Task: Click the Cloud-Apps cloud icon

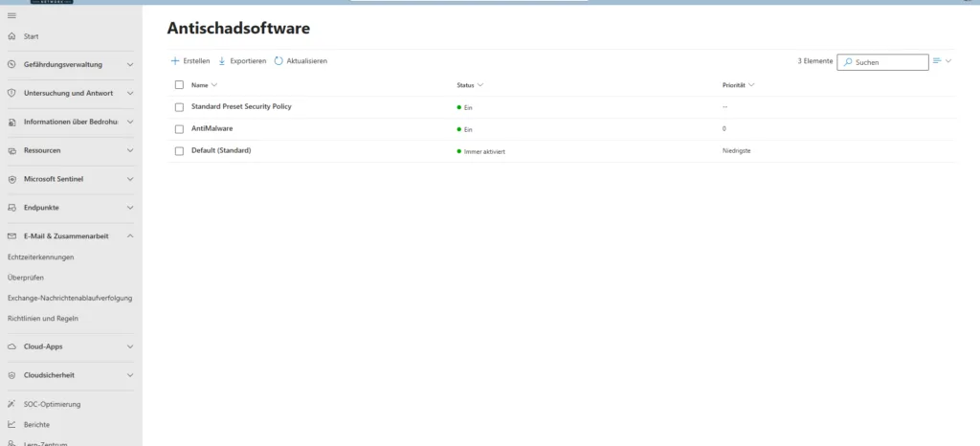Action: (x=11, y=346)
